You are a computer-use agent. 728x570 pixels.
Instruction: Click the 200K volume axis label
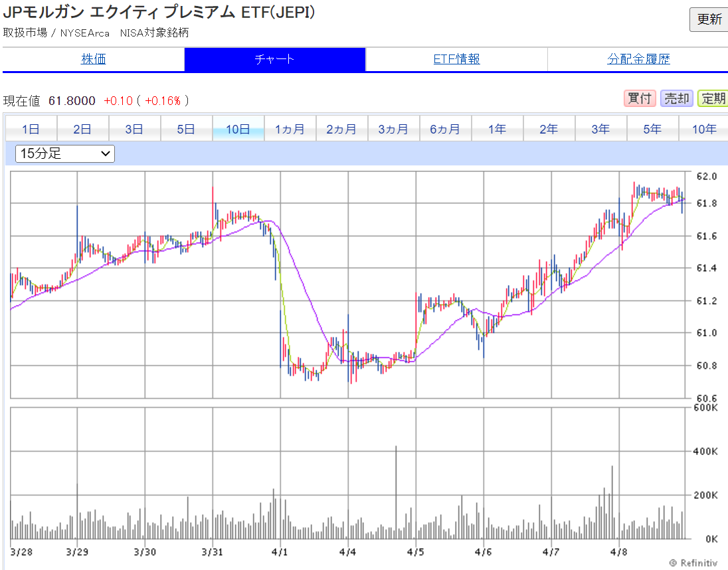[705, 496]
